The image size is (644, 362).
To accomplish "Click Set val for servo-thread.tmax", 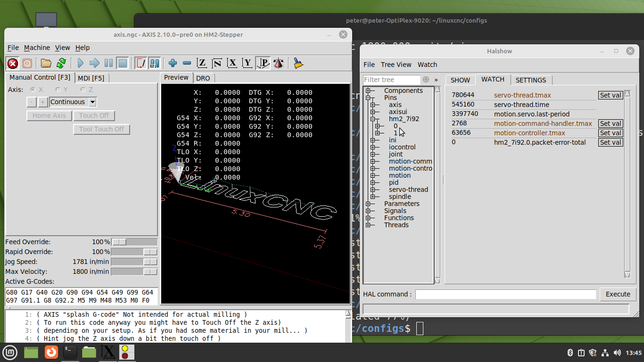I will (x=611, y=95).
